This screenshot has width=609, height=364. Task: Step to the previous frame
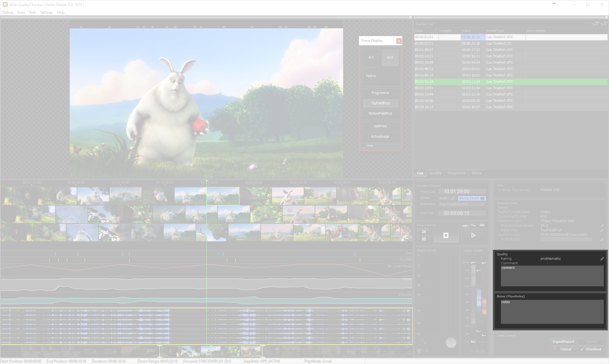click(424, 239)
